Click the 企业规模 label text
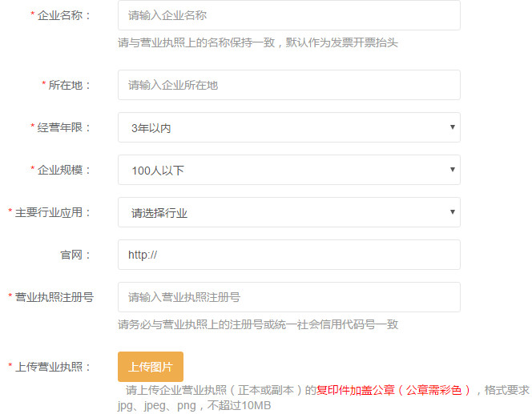Viewport: 532px width, 414px height. (x=64, y=170)
